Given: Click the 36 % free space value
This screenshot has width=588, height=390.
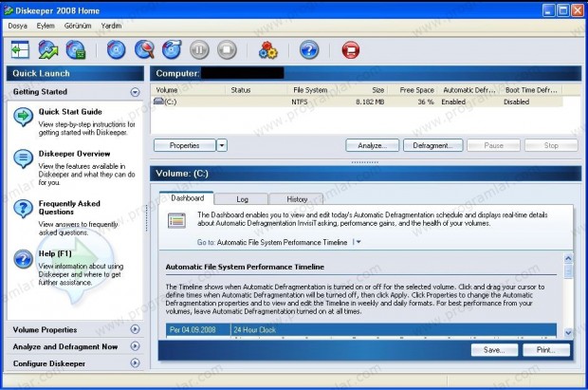Looking at the screenshot, I should 426,102.
